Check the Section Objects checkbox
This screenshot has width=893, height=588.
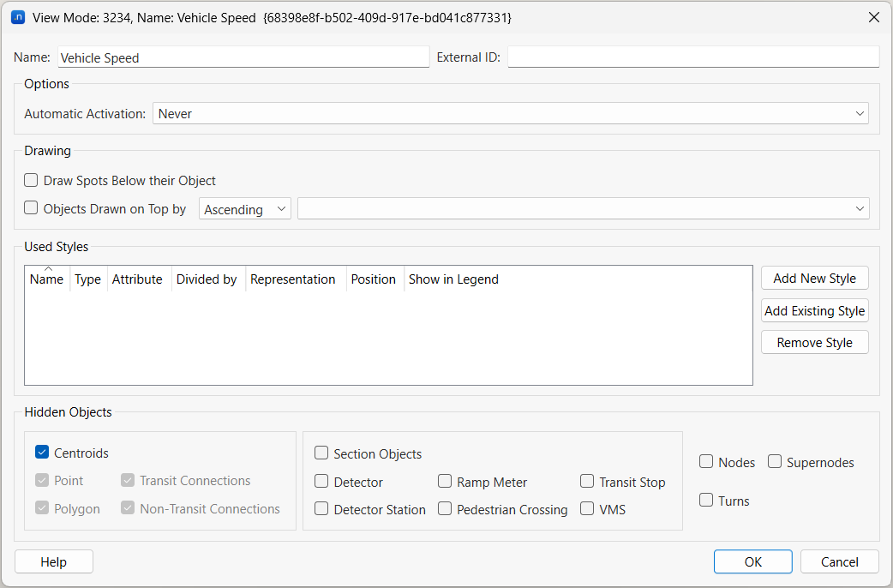(x=321, y=453)
